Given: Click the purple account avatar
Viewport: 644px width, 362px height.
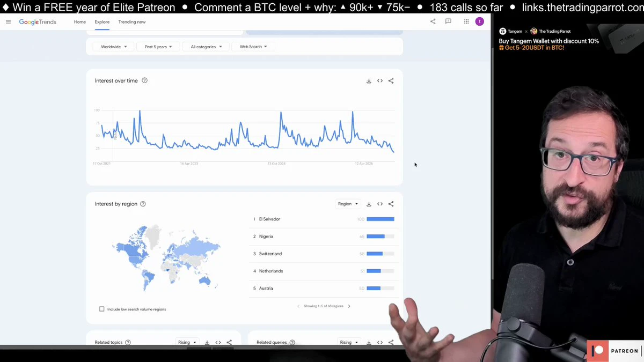Looking at the screenshot, I should click(480, 21).
